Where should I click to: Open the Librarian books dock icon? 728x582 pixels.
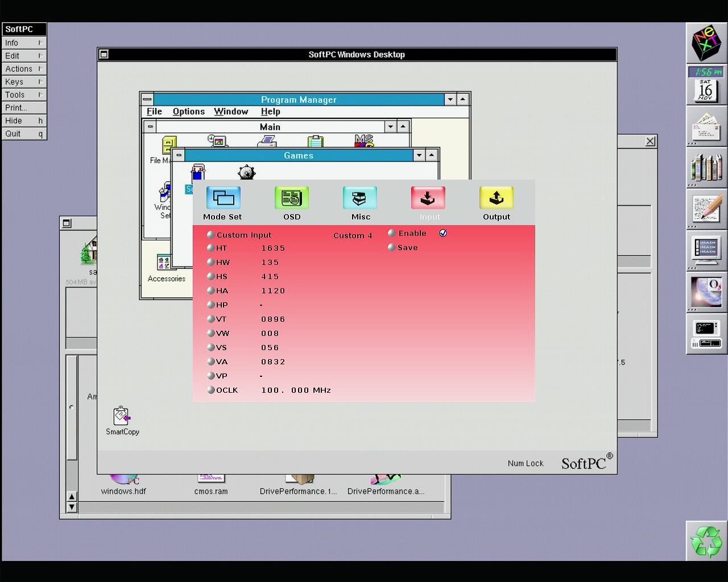(706, 168)
